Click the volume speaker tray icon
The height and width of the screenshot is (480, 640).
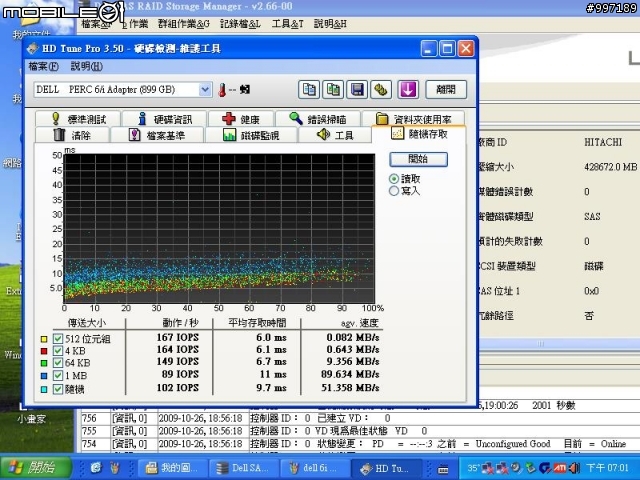575,468
